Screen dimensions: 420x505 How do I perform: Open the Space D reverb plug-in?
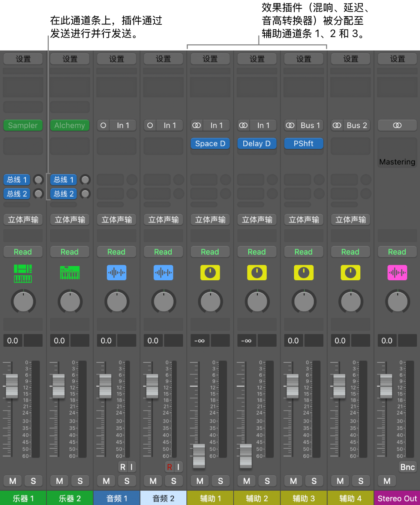point(210,143)
